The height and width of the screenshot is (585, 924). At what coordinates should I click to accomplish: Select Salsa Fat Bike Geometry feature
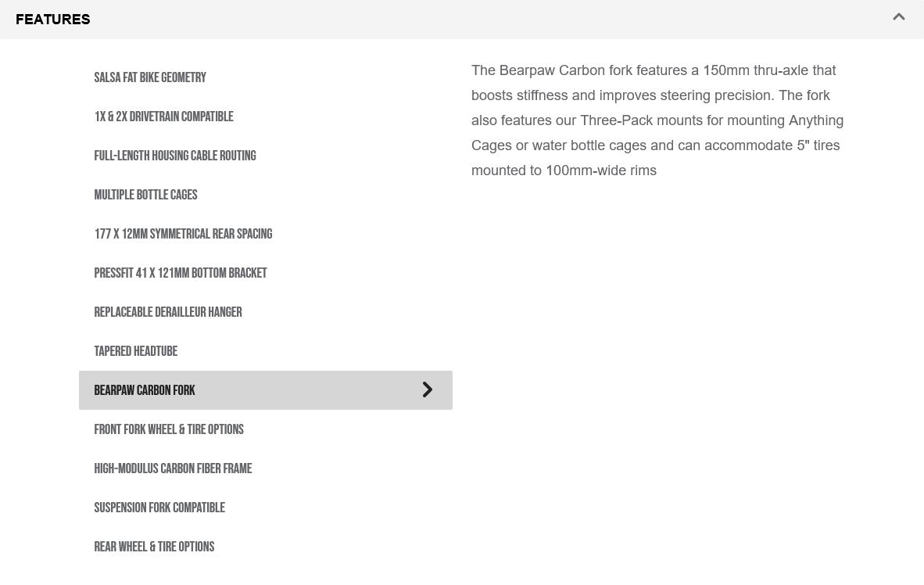tap(266, 77)
